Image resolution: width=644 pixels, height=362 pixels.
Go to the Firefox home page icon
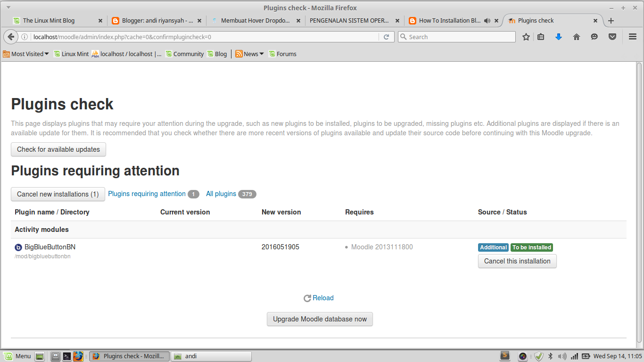click(x=577, y=37)
